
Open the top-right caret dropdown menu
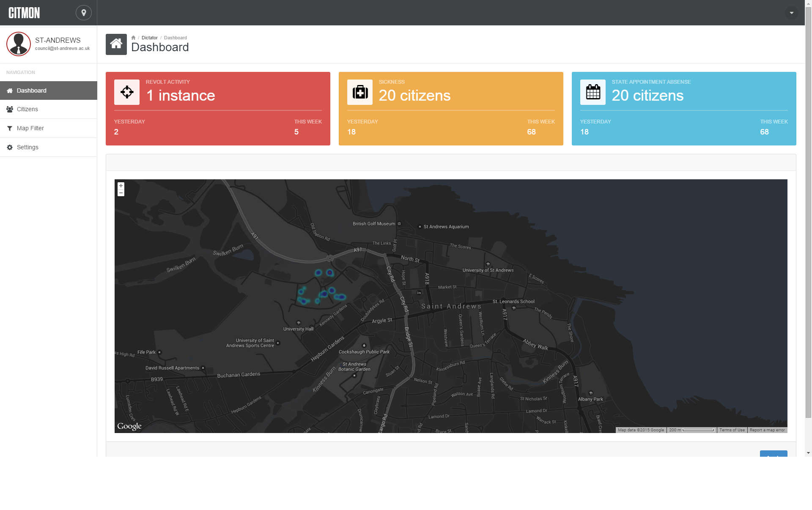[791, 13]
